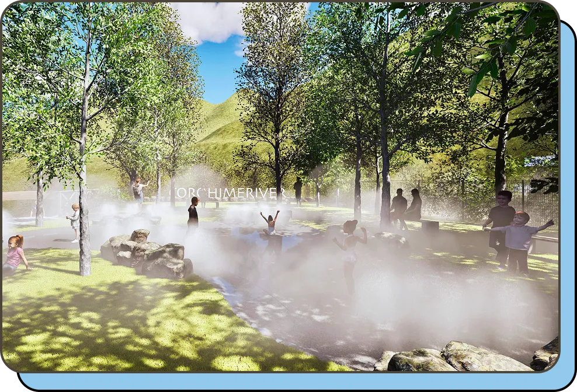
Task: Click the couple seated on the bench
Action: [x=406, y=205]
